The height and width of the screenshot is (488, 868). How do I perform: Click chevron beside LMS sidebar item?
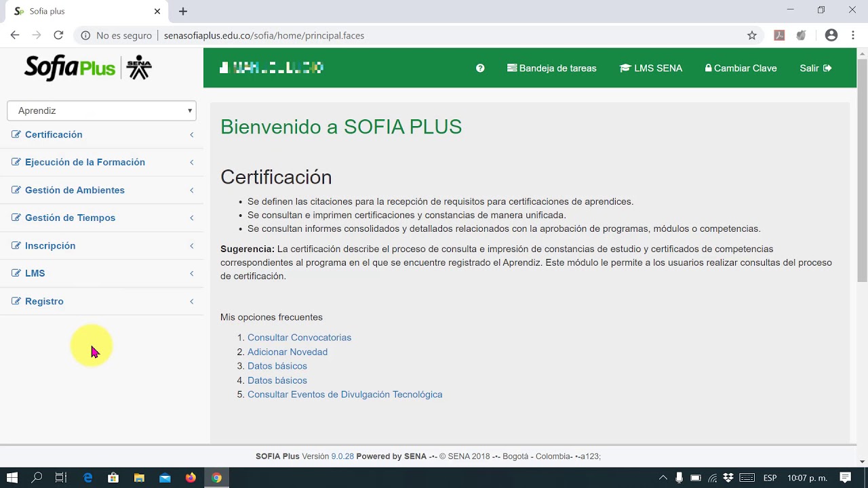(x=192, y=273)
